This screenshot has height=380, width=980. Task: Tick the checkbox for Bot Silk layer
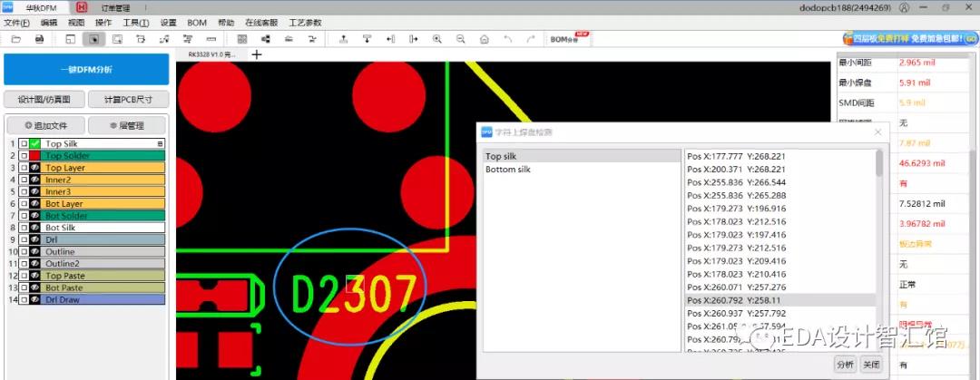[23, 228]
